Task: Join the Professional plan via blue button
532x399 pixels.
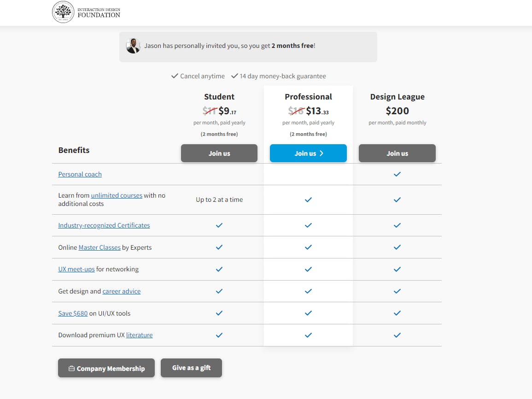Action: coord(308,153)
